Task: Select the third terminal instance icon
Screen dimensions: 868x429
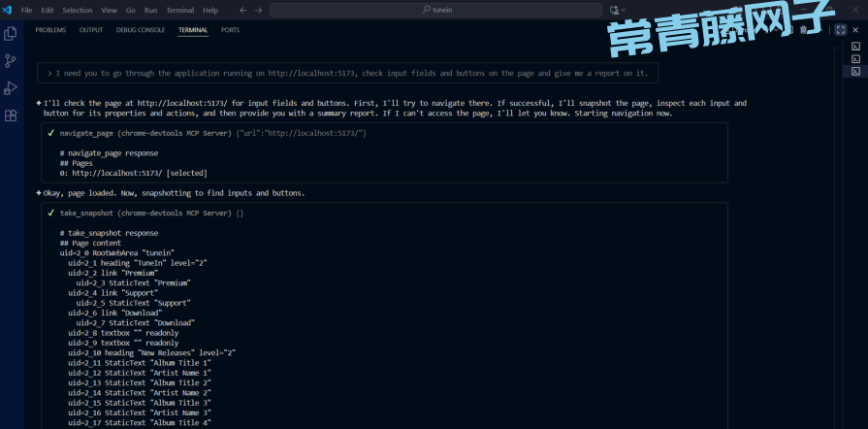Action: click(x=856, y=71)
